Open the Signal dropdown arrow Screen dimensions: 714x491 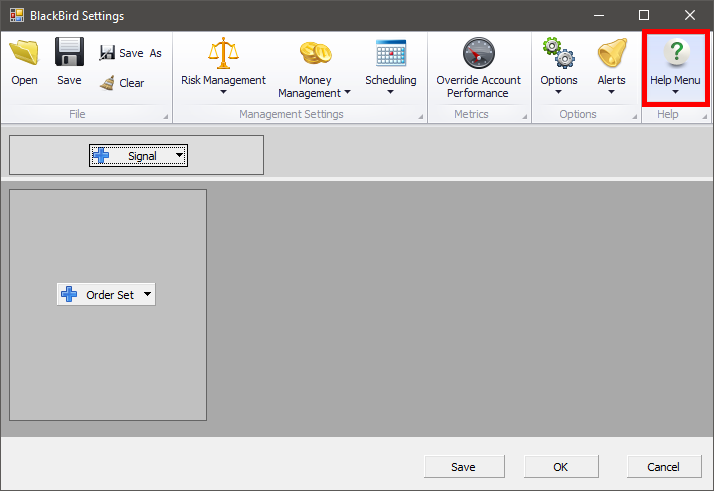179,155
